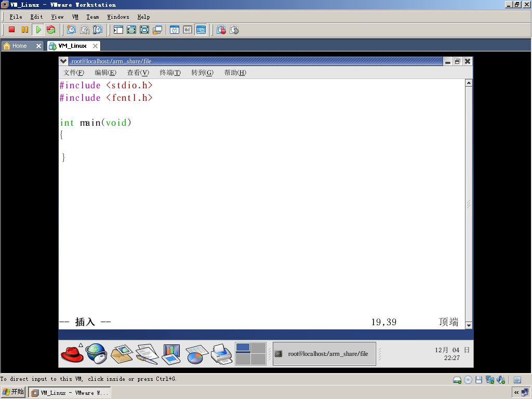This screenshot has width=532, height=399.
Task: Select the first workspace in switcher
Action: point(243,348)
